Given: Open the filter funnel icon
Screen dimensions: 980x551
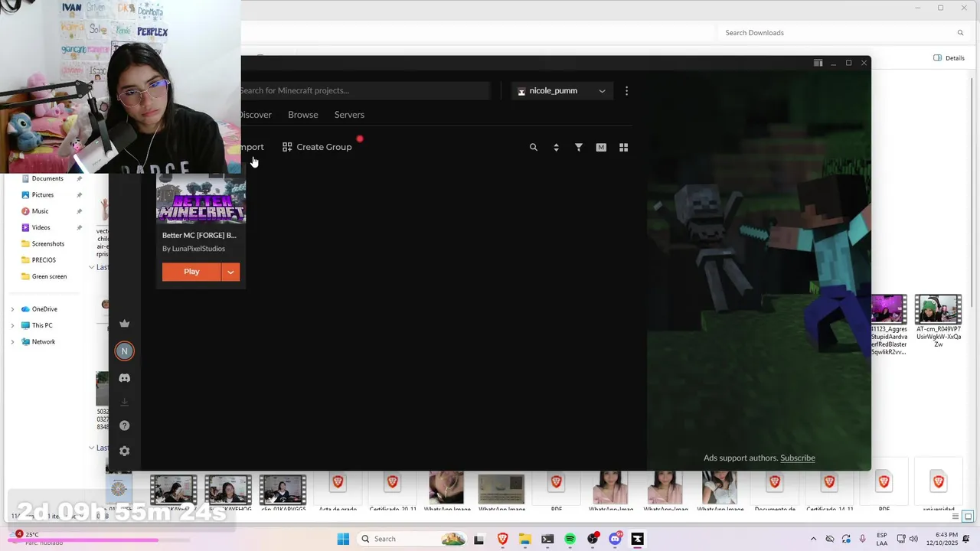Looking at the screenshot, I should click(579, 147).
